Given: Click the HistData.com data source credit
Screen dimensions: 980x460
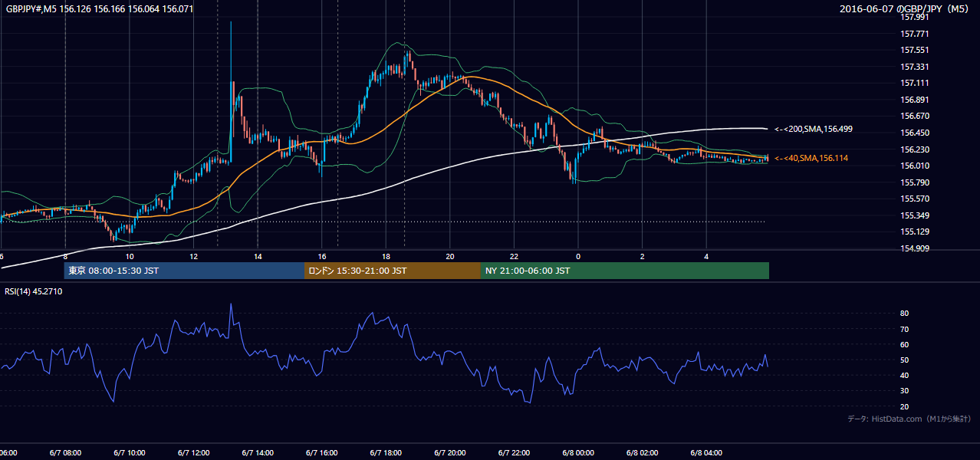Looking at the screenshot, I should coord(909,419).
